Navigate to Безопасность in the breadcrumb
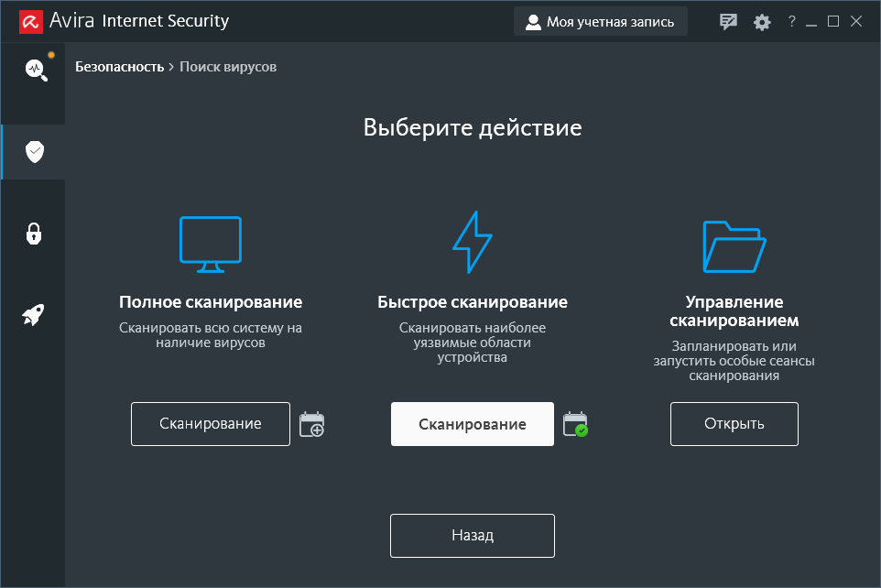 (x=119, y=67)
